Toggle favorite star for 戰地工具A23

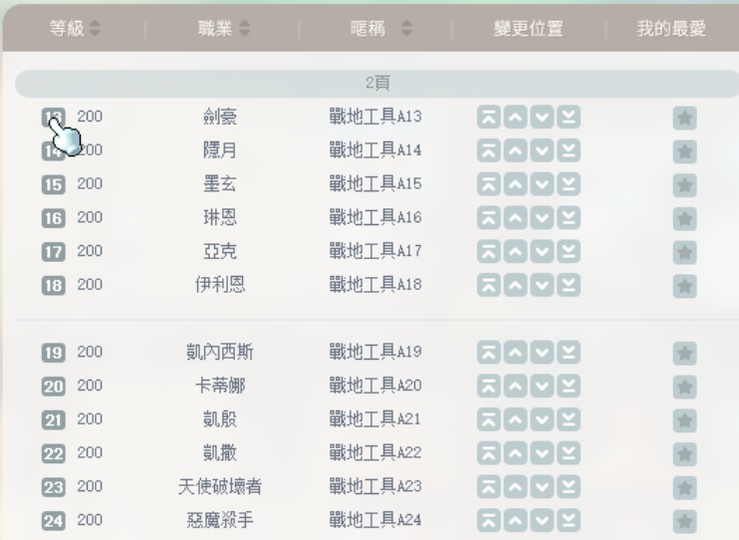[685, 488]
